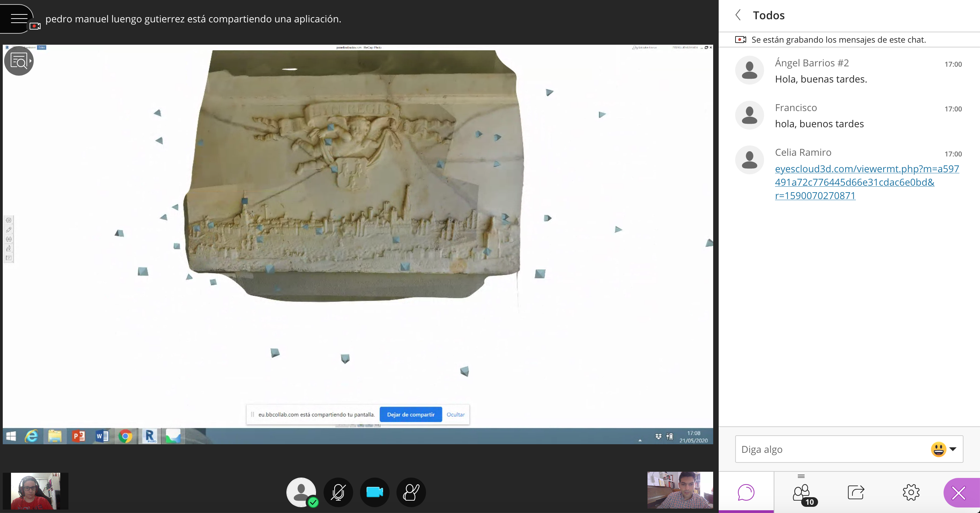Go back from Todos chat
Viewport: 980px width, 513px height.
738,15
